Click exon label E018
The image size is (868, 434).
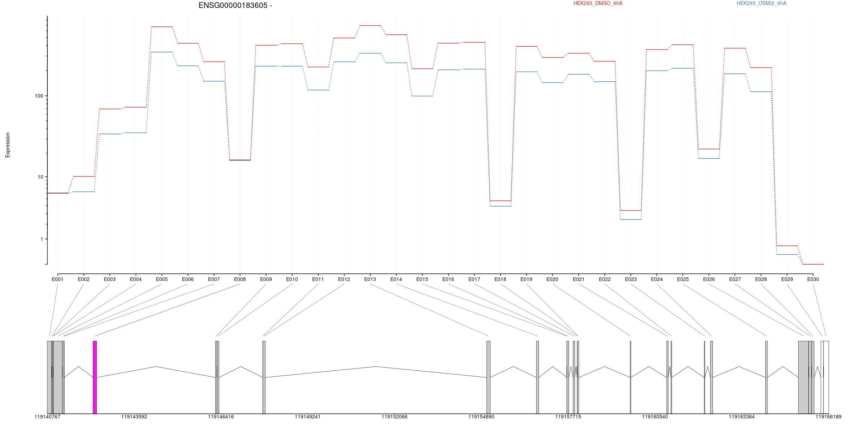pyautogui.click(x=500, y=279)
